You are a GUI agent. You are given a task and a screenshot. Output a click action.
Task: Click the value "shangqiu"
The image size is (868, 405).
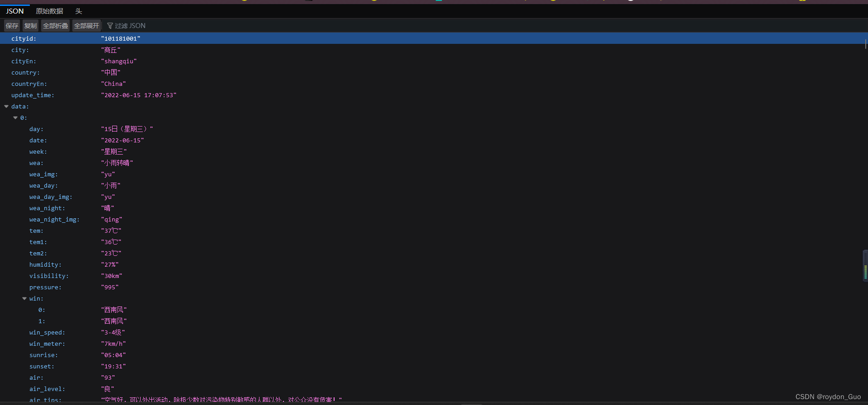(x=119, y=61)
